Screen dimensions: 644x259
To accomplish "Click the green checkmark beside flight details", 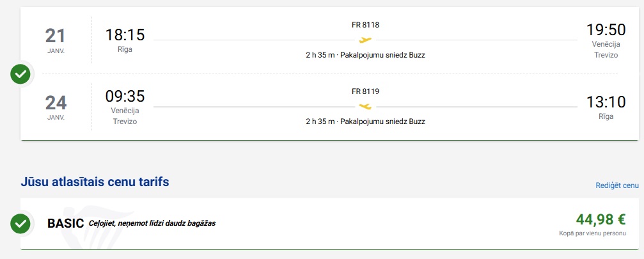I will (x=20, y=74).
